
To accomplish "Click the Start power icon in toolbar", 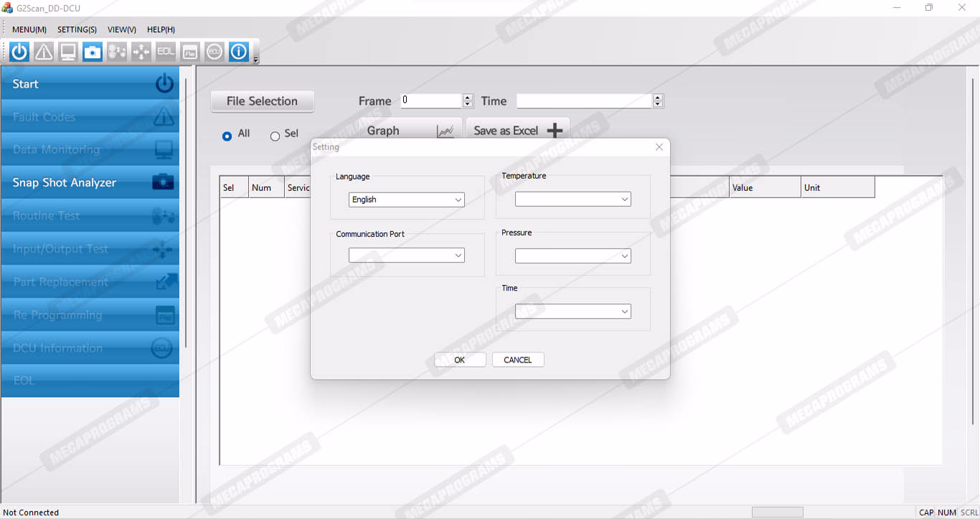I will tap(19, 52).
